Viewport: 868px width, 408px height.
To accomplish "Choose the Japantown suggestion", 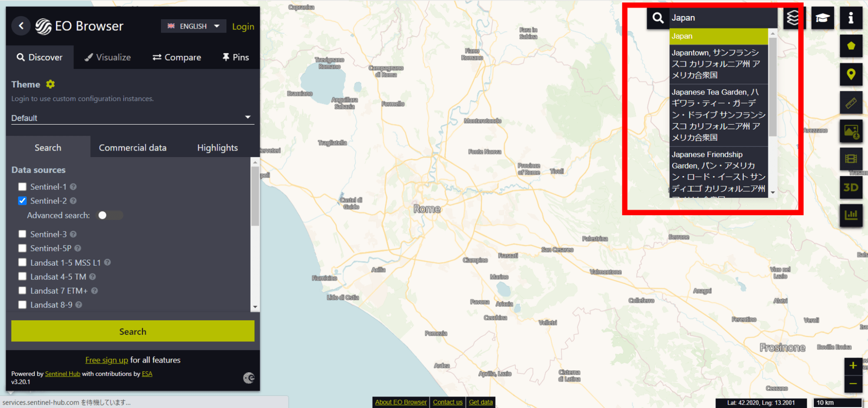I will tap(719, 64).
